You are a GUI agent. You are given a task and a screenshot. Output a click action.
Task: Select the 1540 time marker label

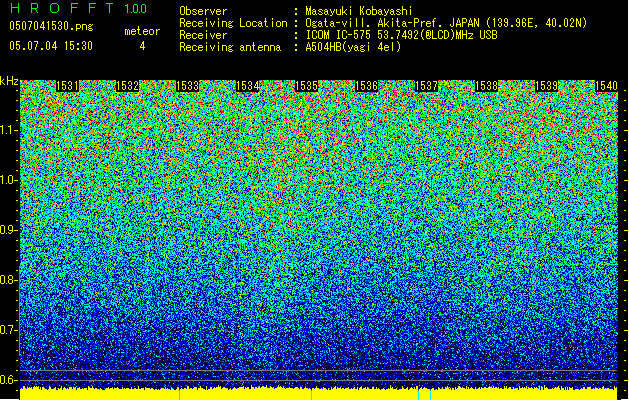click(x=606, y=86)
